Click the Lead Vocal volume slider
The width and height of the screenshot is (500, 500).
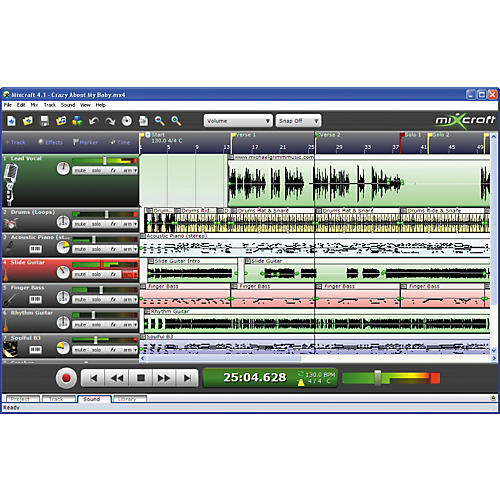click(x=105, y=161)
